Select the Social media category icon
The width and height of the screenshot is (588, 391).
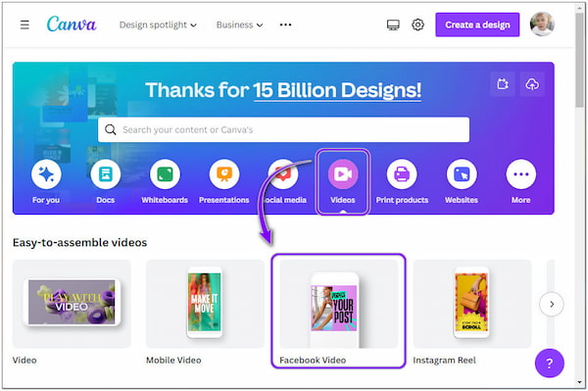click(283, 174)
